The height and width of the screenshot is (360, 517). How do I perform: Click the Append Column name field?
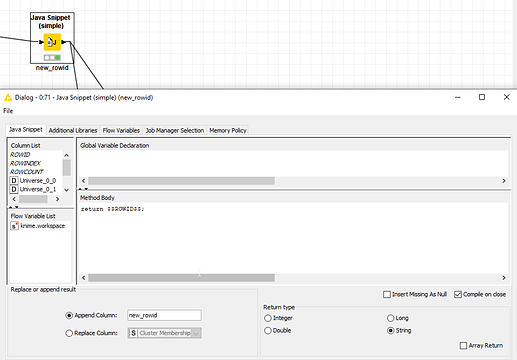(164, 315)
